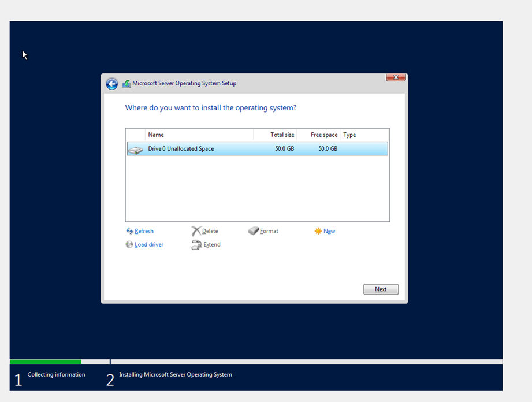Click the Next button
The width and height of the screenshot is (532, 402).
[381, 289]
